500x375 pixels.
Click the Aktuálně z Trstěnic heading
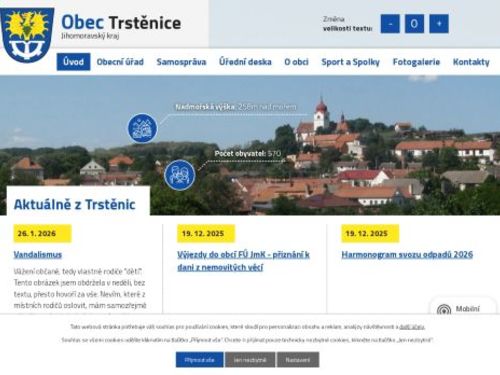point(75,204)
